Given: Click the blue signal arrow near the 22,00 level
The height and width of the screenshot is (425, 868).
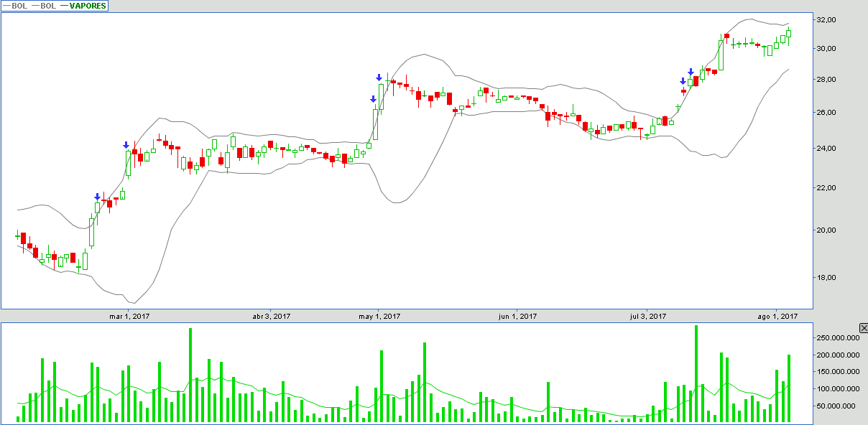Looking at the screenshot, I should [97, 196].
